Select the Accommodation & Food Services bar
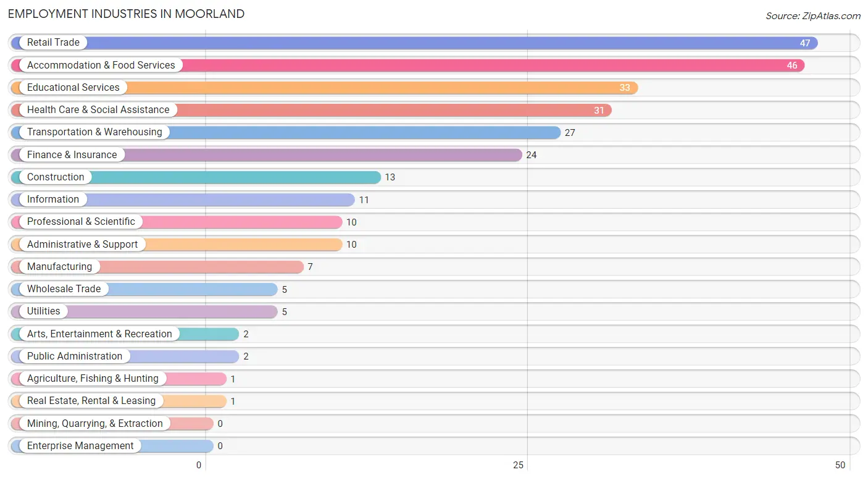 point(408,65)
